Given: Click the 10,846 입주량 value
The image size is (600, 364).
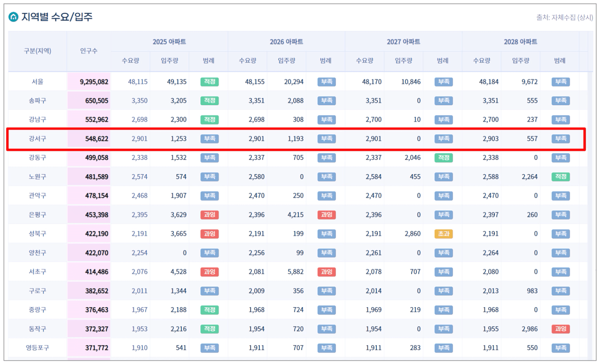Looking at the screenshot, I should [411, 82].
